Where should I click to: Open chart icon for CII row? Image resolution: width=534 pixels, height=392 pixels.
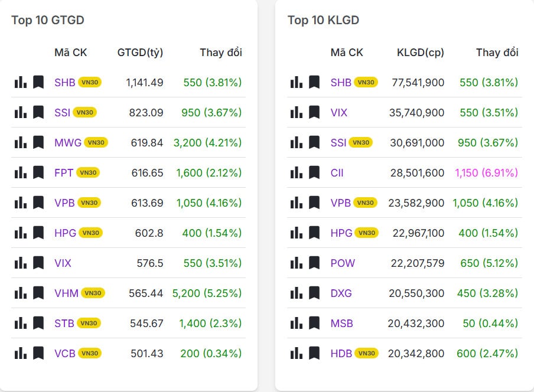(297, 172)
